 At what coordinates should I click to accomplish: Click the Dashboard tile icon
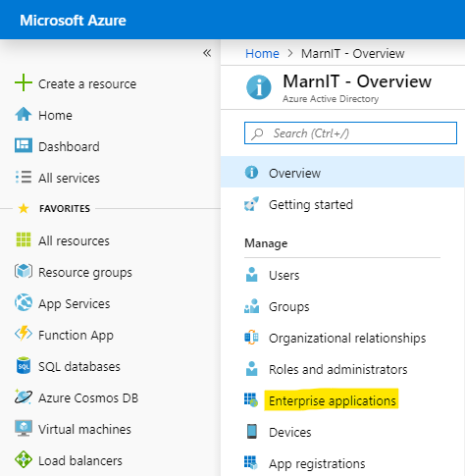[24, 145]
